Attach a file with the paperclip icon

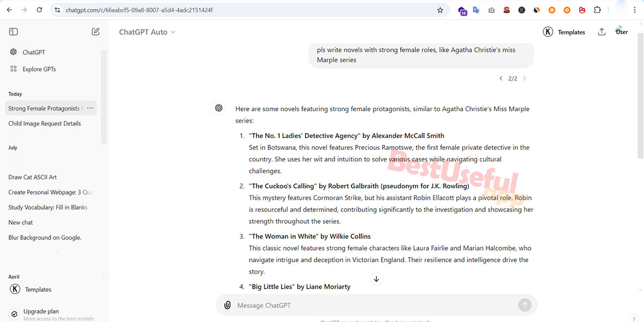pyautogui.click(x=227, y=305)
